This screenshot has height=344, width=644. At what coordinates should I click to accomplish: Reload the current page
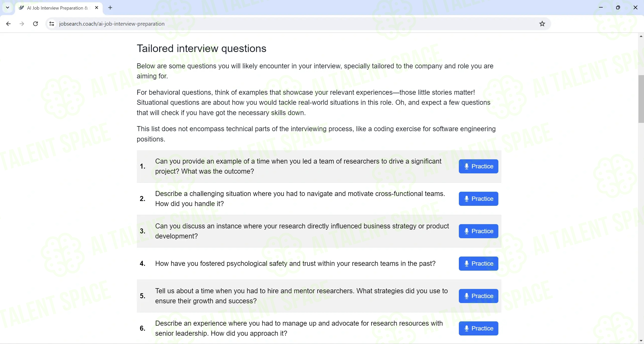[x=35, y=24]
